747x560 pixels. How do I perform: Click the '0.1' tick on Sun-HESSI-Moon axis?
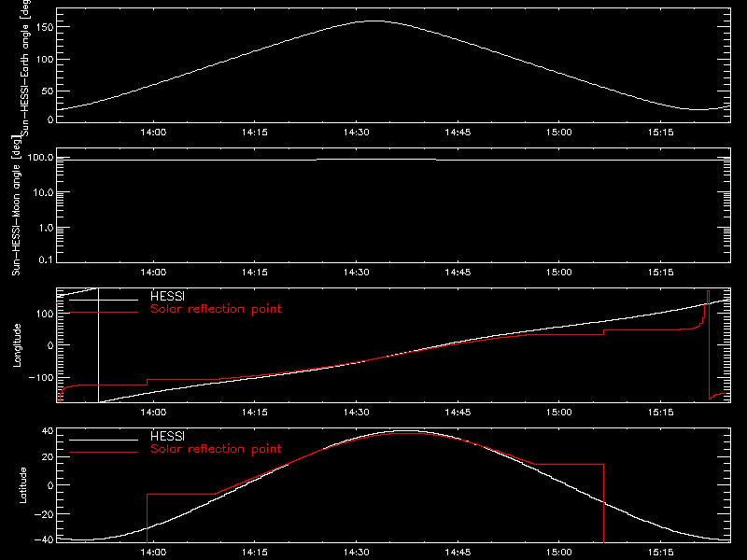coord(46,260)
